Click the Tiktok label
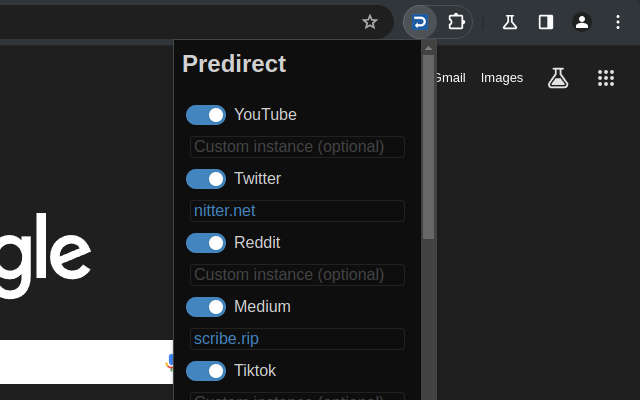 pyautogui.click(x=255, y=371)
